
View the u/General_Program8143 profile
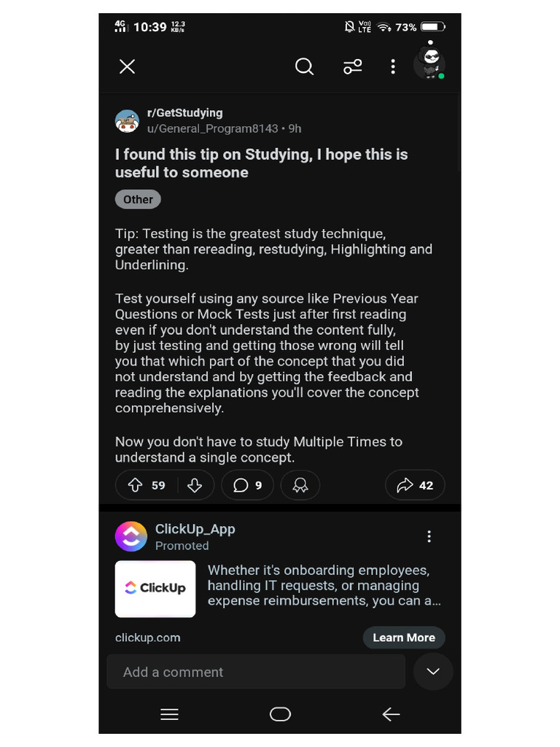[212, 128]
